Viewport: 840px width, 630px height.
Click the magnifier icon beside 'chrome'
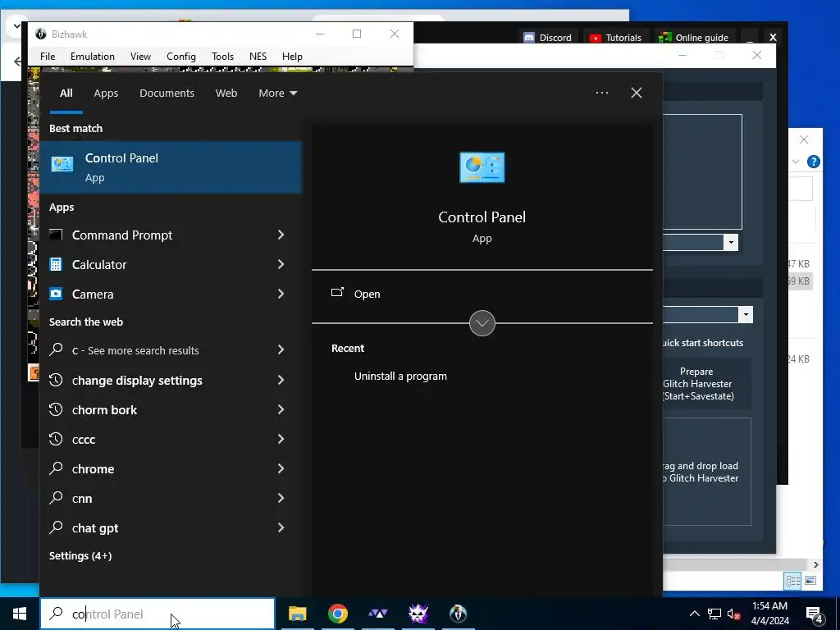[x=56, y=468]
